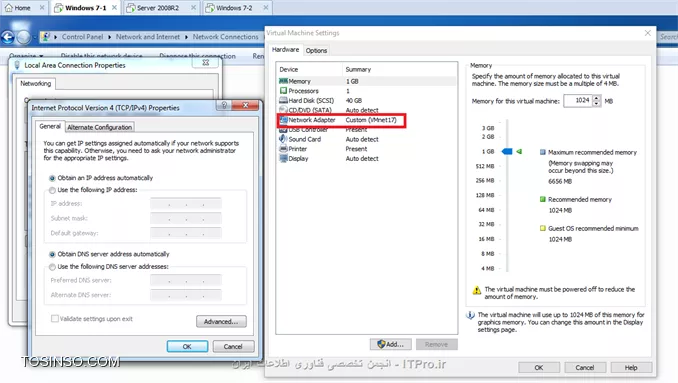This screenshot has width=678, height=383.
Task: Click OK in Virtual Machine Settings
Action: tap(539, 367)
